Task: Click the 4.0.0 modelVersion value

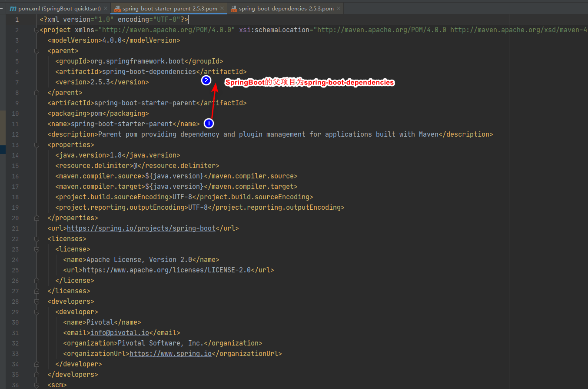Action: (112, 40)
